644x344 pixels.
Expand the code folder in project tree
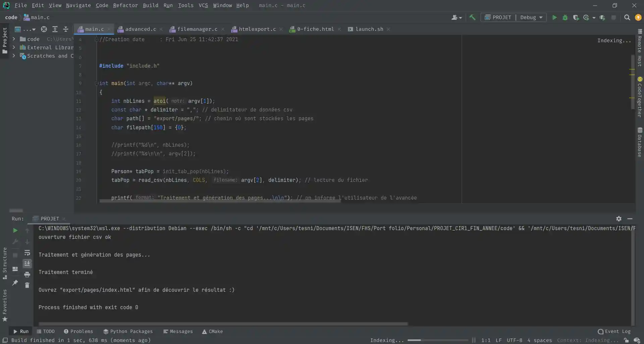(x=14, y=39)
